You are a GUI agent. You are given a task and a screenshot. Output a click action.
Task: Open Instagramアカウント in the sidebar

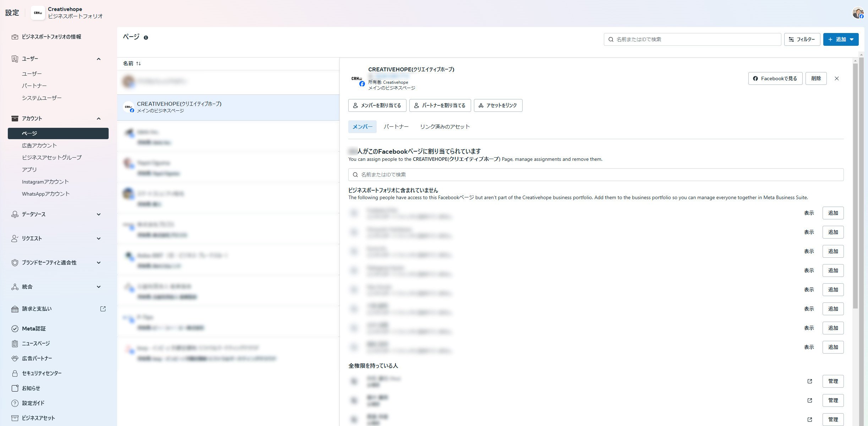click(x=45, y=182)
